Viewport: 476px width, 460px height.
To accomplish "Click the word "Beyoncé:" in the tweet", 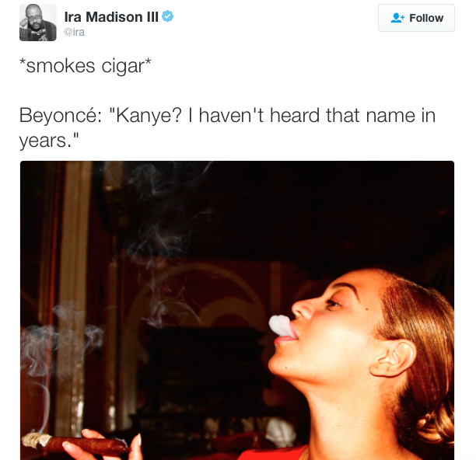I will click(x=61, y=116).
